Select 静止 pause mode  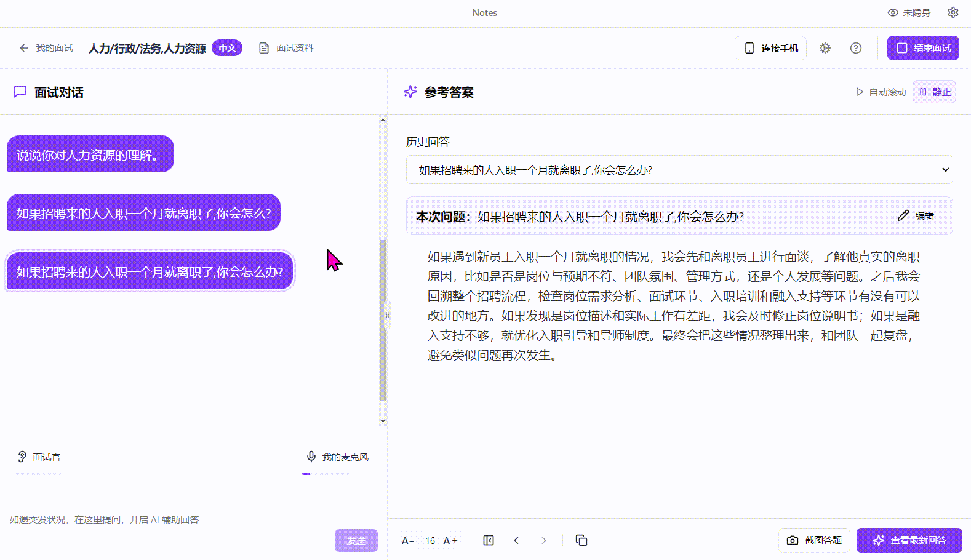pos(935,92)
